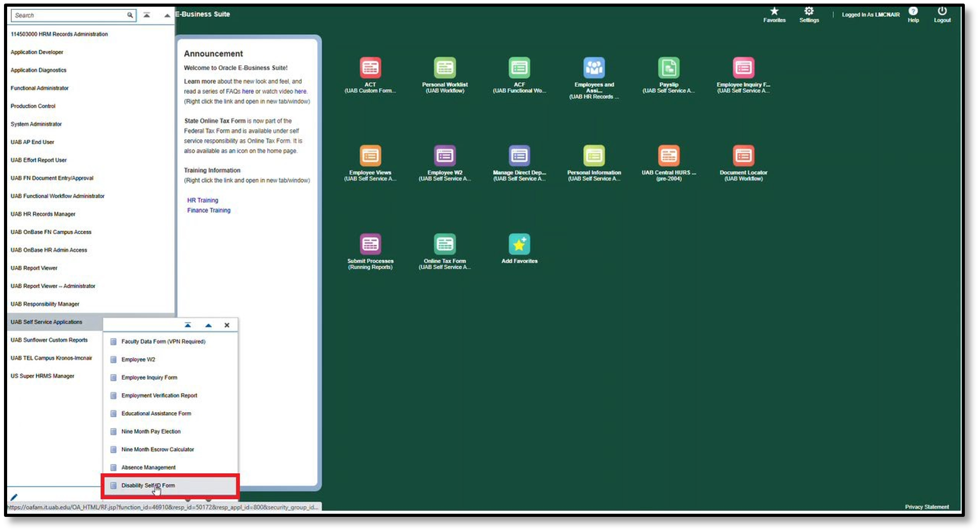Screen dimensions: 980x532
Task: Select Disability Self ID Form menu item
Action: (x=148, y=486)
